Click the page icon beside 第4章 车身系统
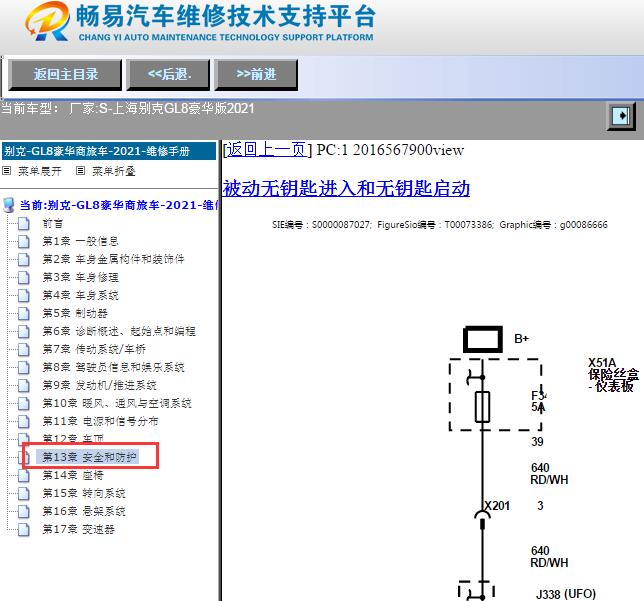The image size is (644, 601). (x=24, y=295)
